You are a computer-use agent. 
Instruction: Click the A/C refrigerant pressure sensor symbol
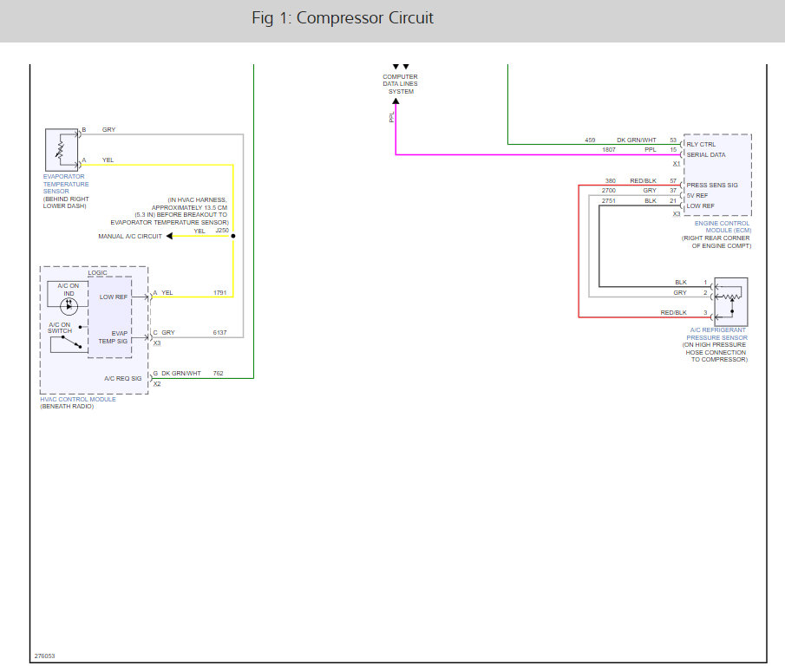tap(730, 301)
